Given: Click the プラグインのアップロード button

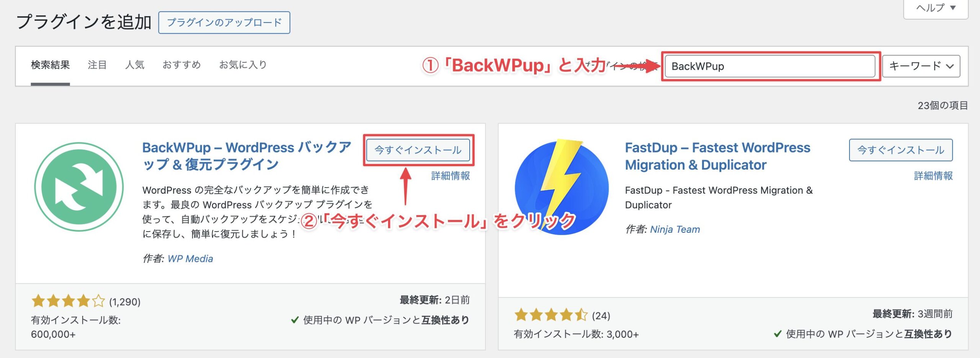Looking at the screenshot, I should (224, 23).
